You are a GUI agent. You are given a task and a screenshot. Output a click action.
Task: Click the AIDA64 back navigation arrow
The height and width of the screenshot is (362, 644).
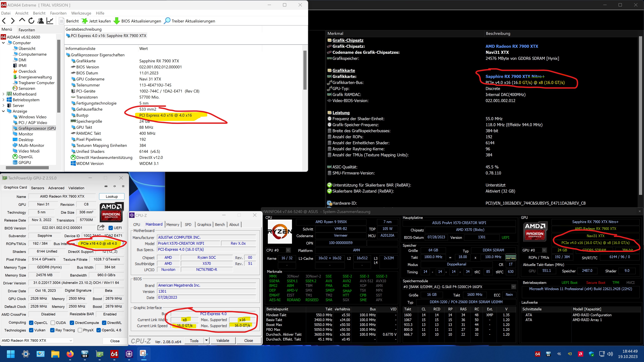pos(4,21)
